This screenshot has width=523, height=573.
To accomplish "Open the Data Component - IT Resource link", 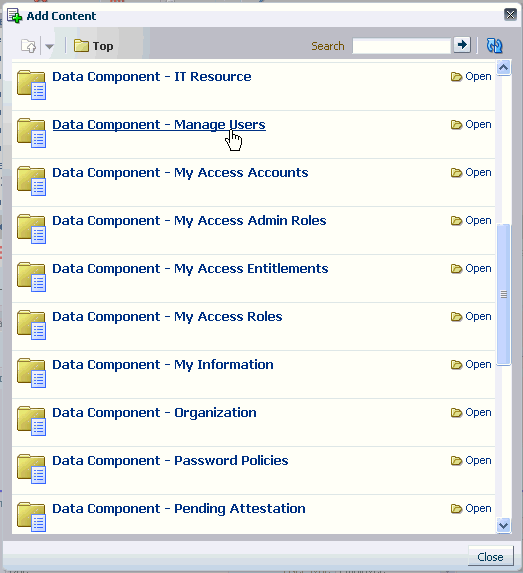I will (x=152, y=77).
